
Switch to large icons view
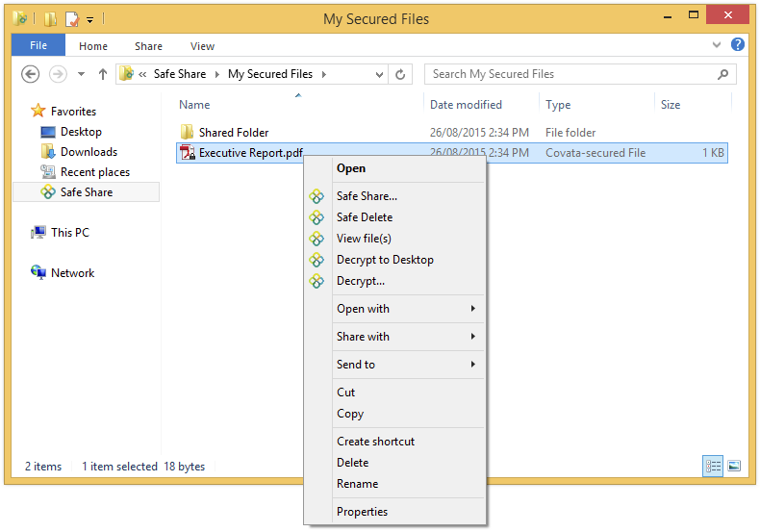(733, 467)
